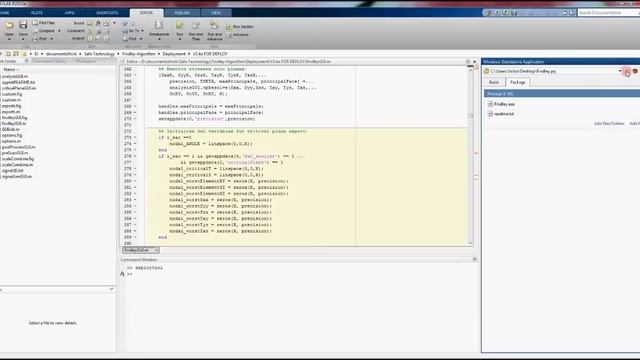Expand the Go To dropdown arrow

tap(142, 31)
